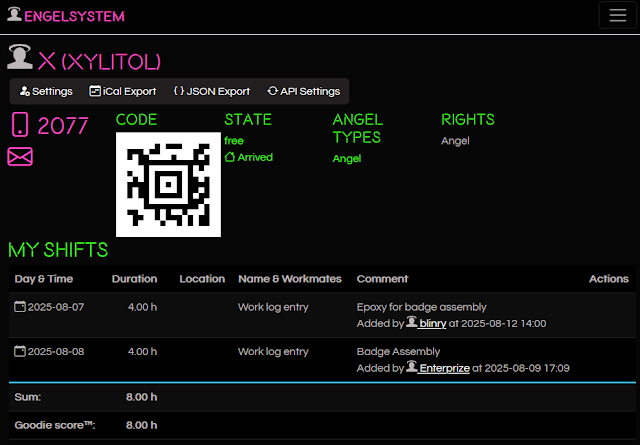Viewport: 640px width, 445px height.
Task: Click the pink phone icon
Action: click(x=19, y=125)
